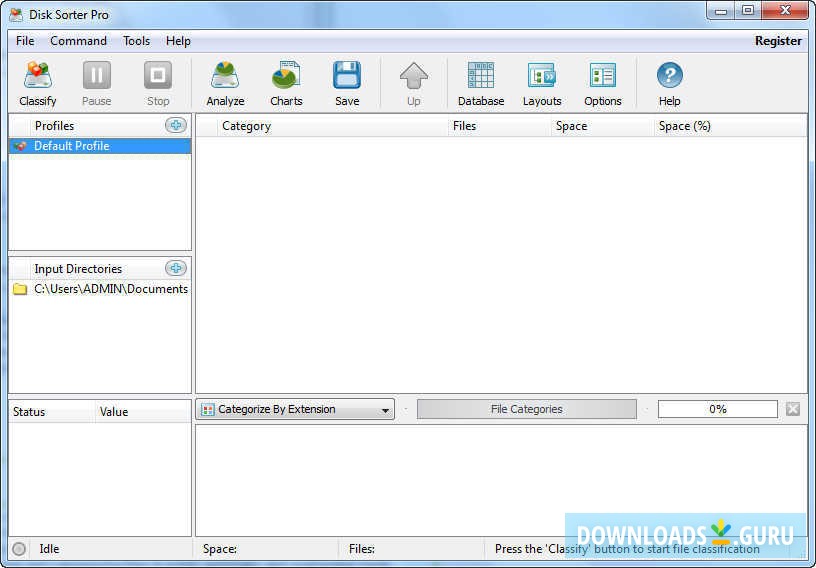Open the File menu
Viewport: 816px width, 568px height.
tap(25, 41)
